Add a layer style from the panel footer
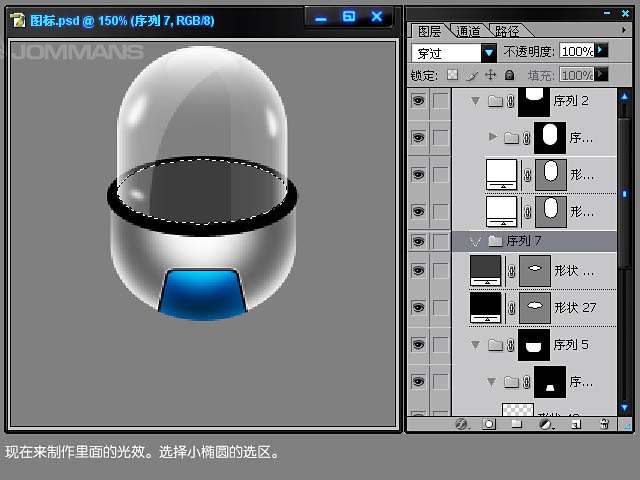 click(x=461, y=424)
